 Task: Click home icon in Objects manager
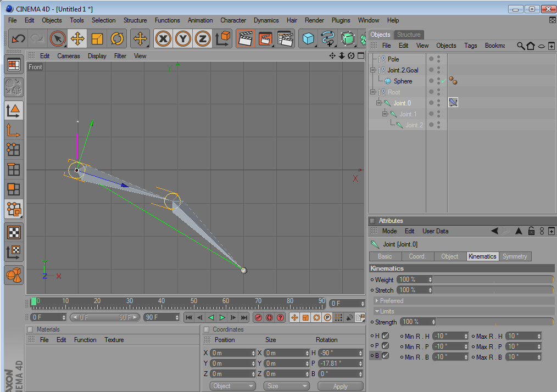click(531, 46)
